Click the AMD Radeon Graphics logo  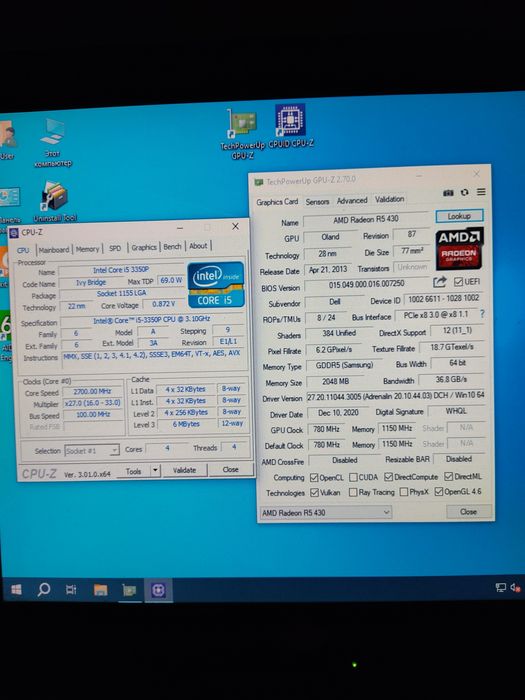(459, 249)
